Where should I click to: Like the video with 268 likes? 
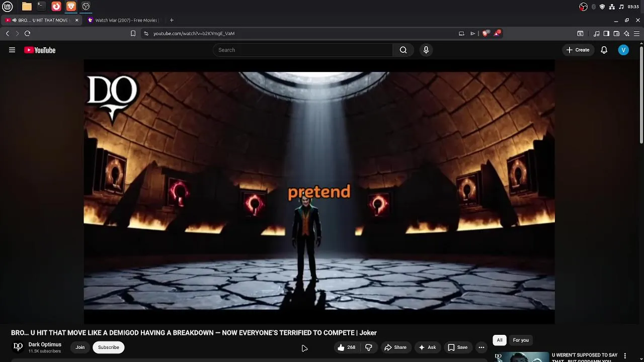tap(347, 347)
